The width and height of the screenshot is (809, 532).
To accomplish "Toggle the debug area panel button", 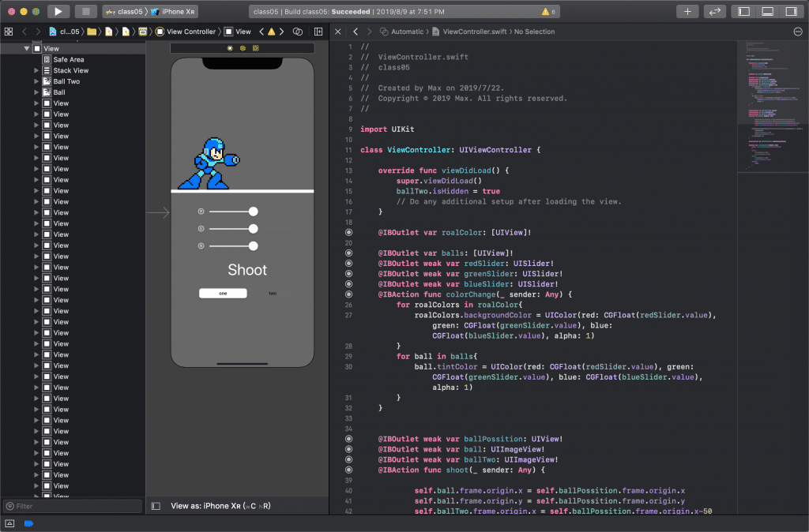I will tap(768, 11).
